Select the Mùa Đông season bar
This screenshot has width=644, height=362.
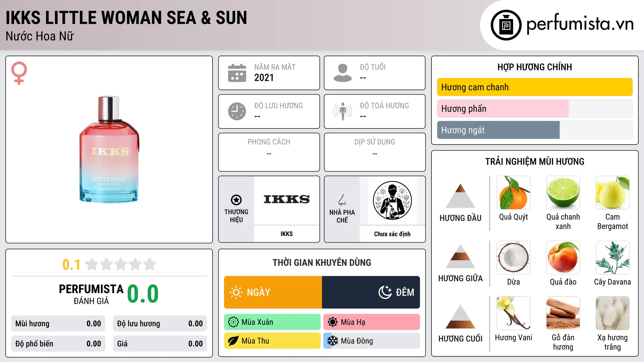(372, 341)
